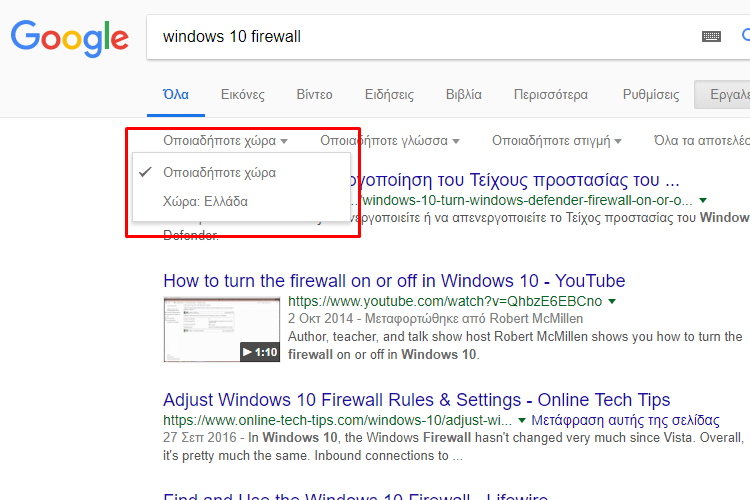Collapse the Οποιαδήποτε χώρα filter dropdown
Screen dimensions: 750x500
click(225, 141)
